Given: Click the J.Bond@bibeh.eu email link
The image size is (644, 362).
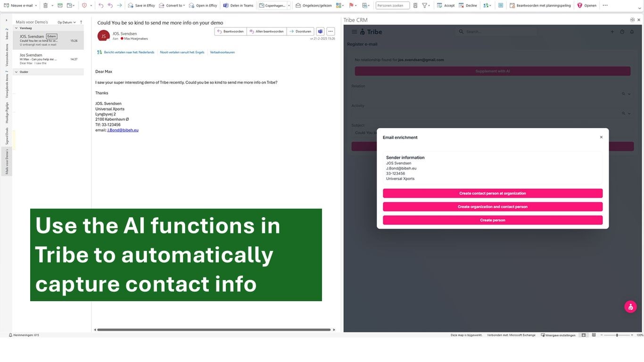Looking at the screenshot, I should tap(123, 130).
